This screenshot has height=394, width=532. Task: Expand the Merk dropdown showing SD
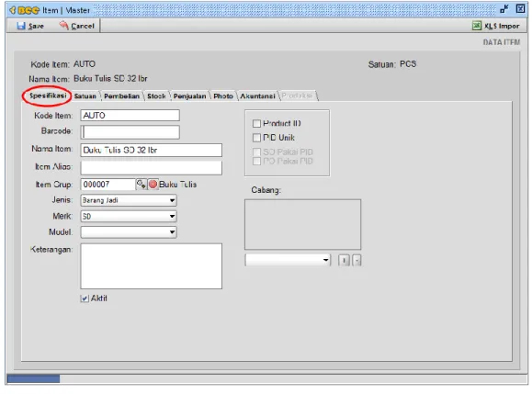click(x=129, y=216)
